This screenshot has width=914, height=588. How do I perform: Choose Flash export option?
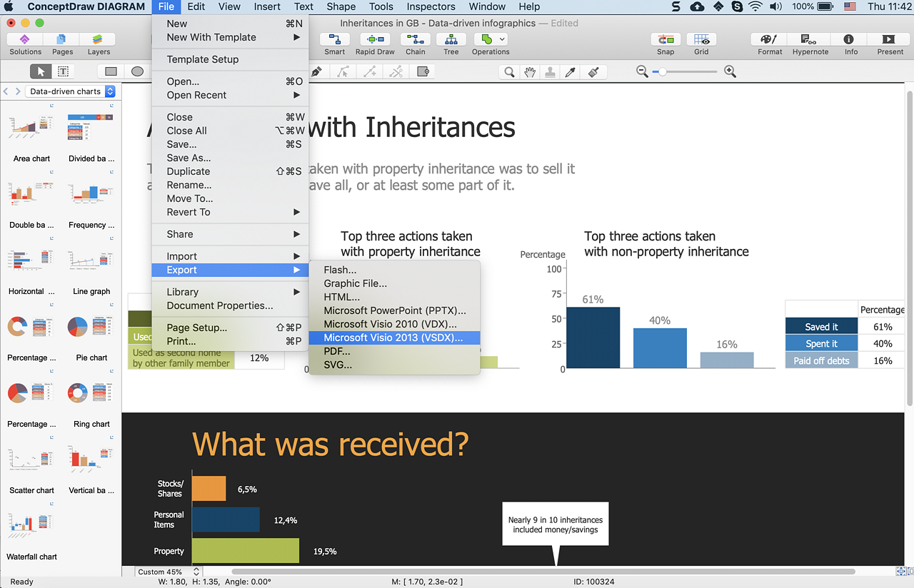coord(394,270)
